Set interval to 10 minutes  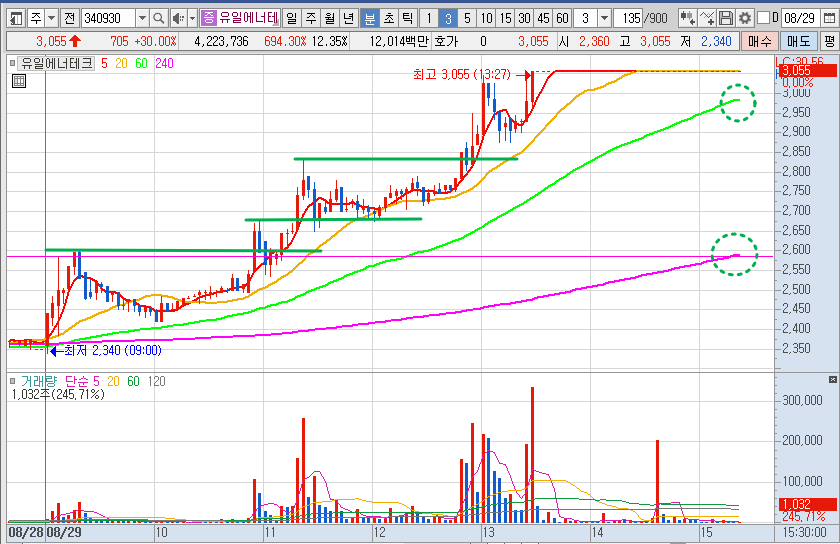[486, 19]
